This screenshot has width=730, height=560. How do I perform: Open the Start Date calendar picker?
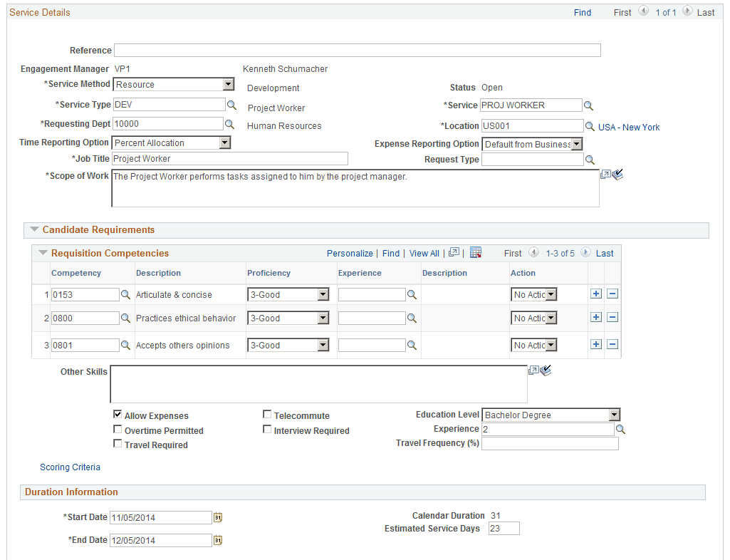(x=217, y=517)
